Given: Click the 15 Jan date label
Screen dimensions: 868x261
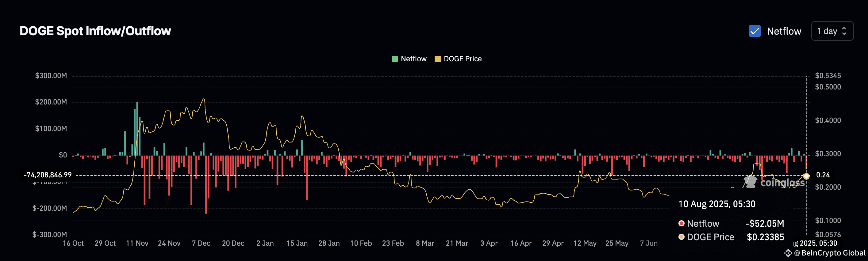Looking at the screenshot, I should point(297,243).
